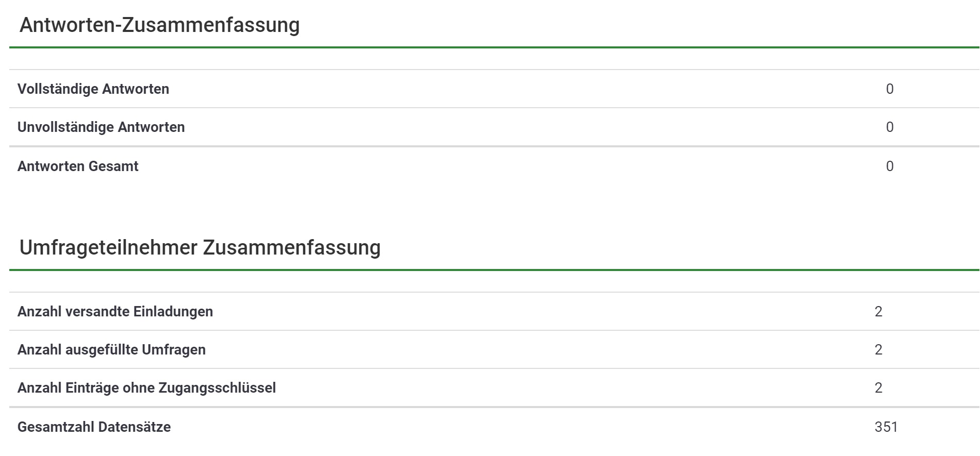Click the 351 Gesamtzahl Datensätze value
This screenshot has width=980, height=456.
tap(886, 427)
